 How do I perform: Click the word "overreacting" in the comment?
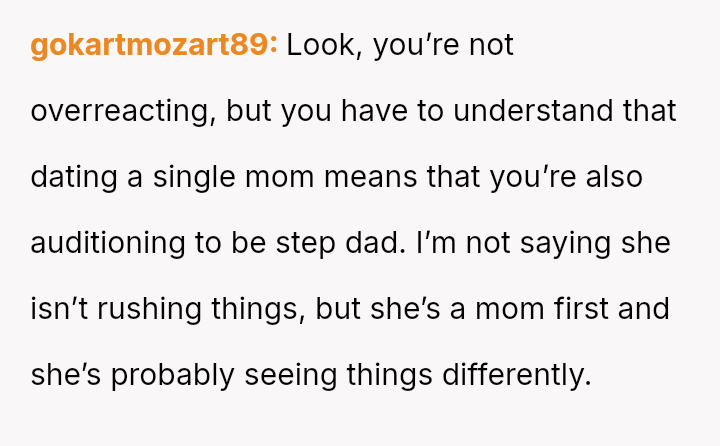[122, 112]
